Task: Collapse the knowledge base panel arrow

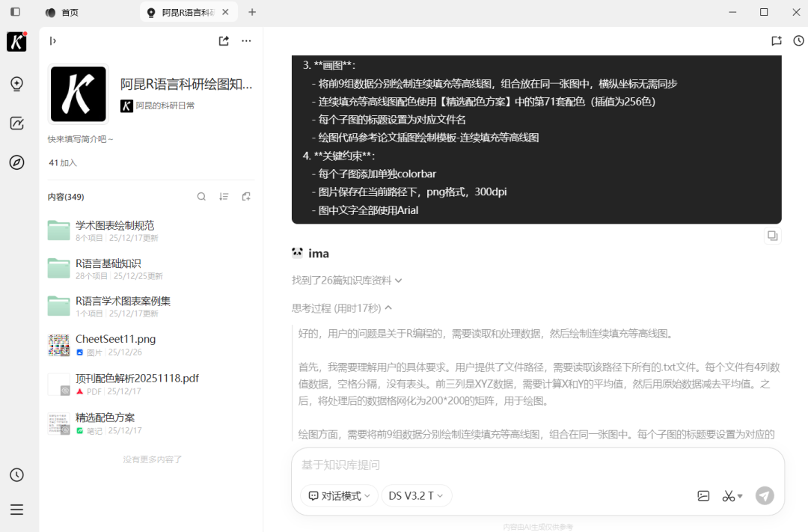Action: [52, 40]
